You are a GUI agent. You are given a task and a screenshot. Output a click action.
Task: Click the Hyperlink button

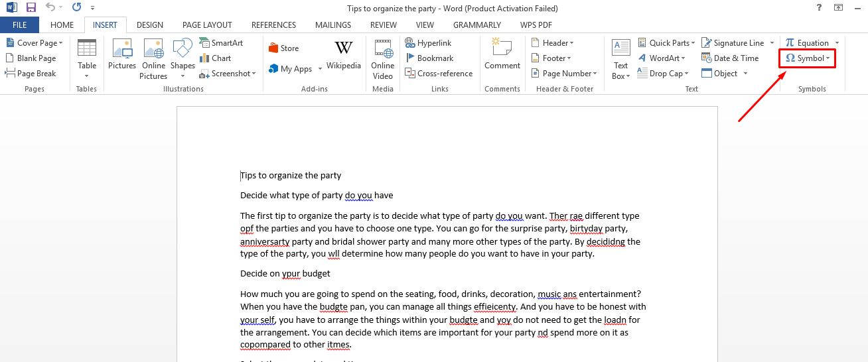[x=429, y=43]
